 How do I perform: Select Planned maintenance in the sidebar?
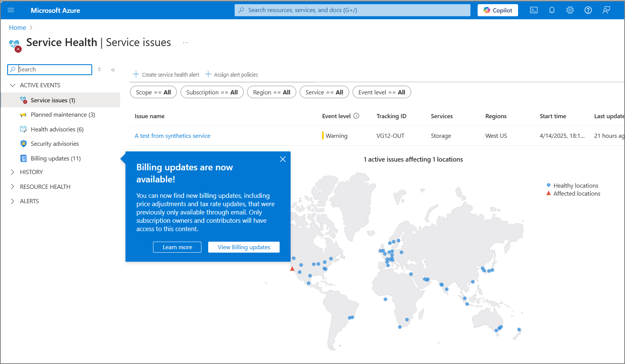(63, 115)
